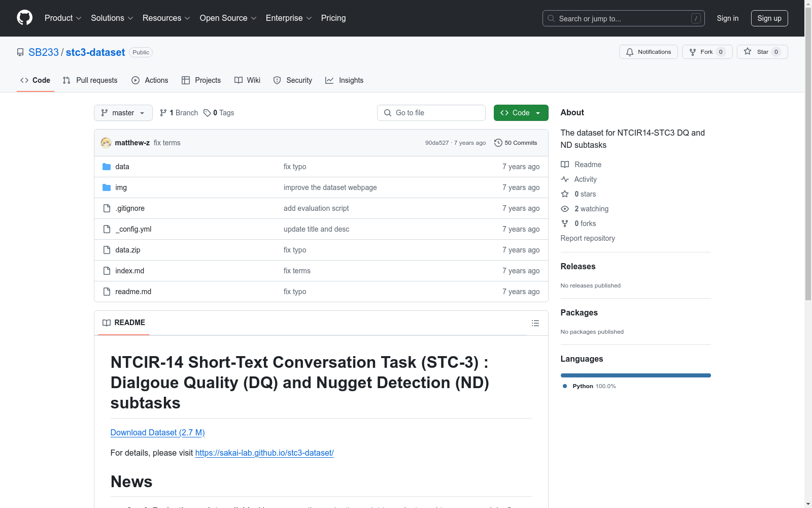
Task: Click the Report repository link
Action: tap(588, 238)
